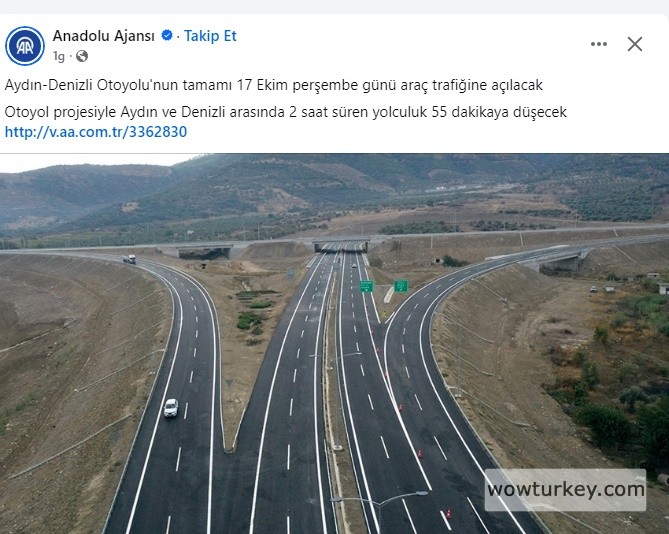Viewport: 669px width, 534px height.
Task: Open the post timestamp 1g
Action: (59, 56)
